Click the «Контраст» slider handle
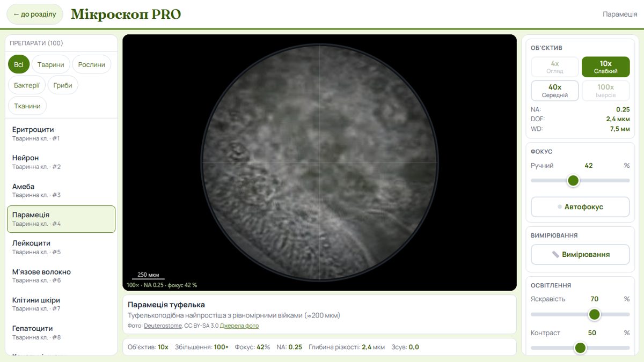Viewport: 644px width, 362px height. point(580,348)
